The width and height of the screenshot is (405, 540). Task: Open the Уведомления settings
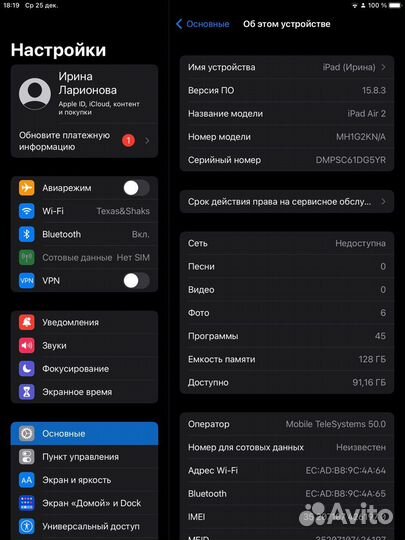click(x=84, y=322)
